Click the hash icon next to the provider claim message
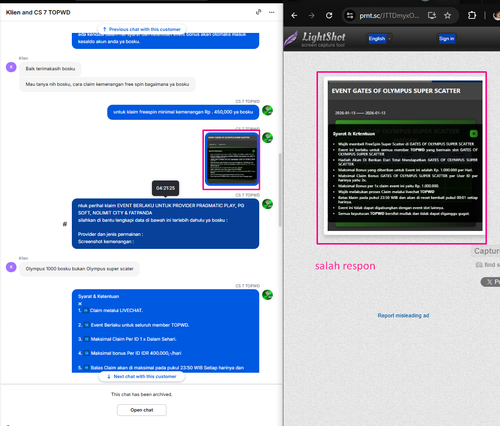 click(x=65, y=224)
